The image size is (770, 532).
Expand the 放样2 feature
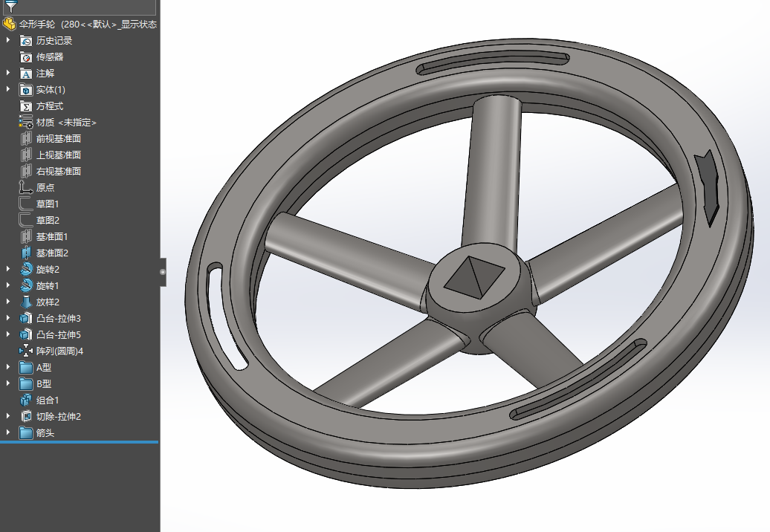coord(8,302)
